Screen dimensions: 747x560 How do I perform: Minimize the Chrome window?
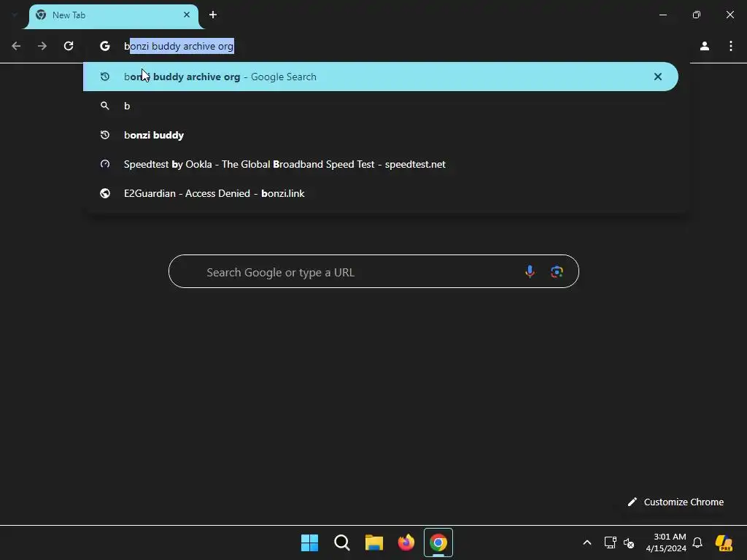click(662, 15)
